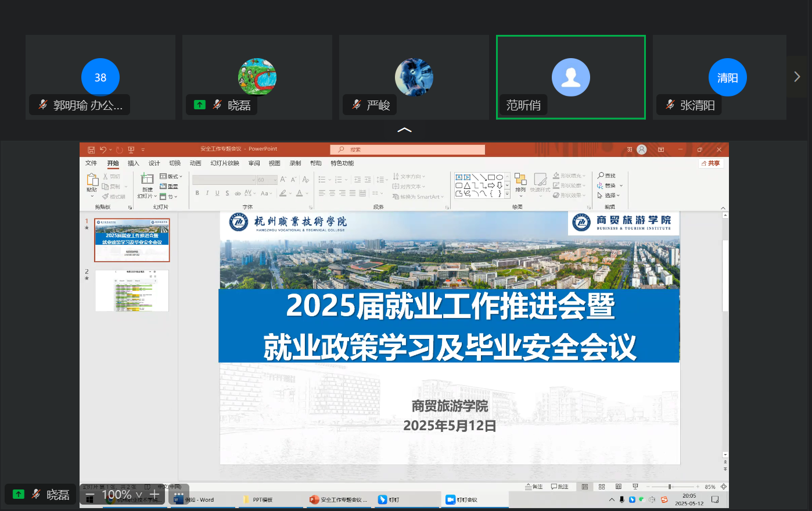812x511 pixels.
Task: Adjust the PowerPoint zoom slider
Action: click(670, 487)
